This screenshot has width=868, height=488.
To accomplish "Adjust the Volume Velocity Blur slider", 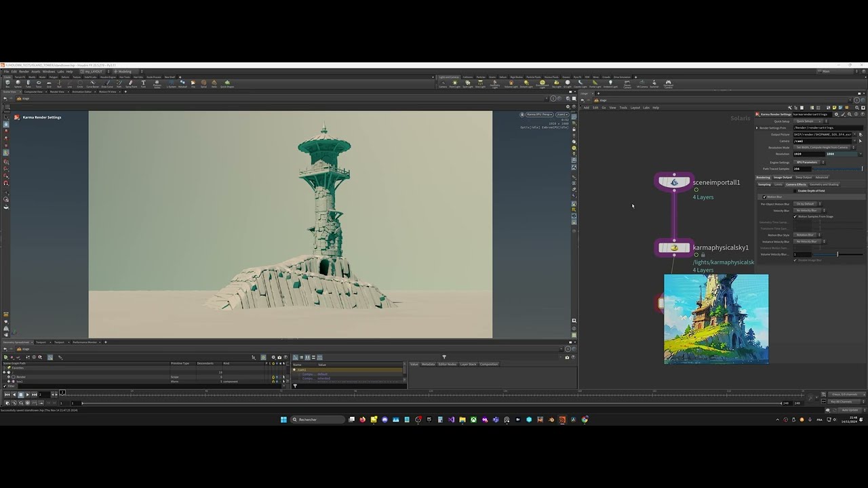I will [837, 255].
